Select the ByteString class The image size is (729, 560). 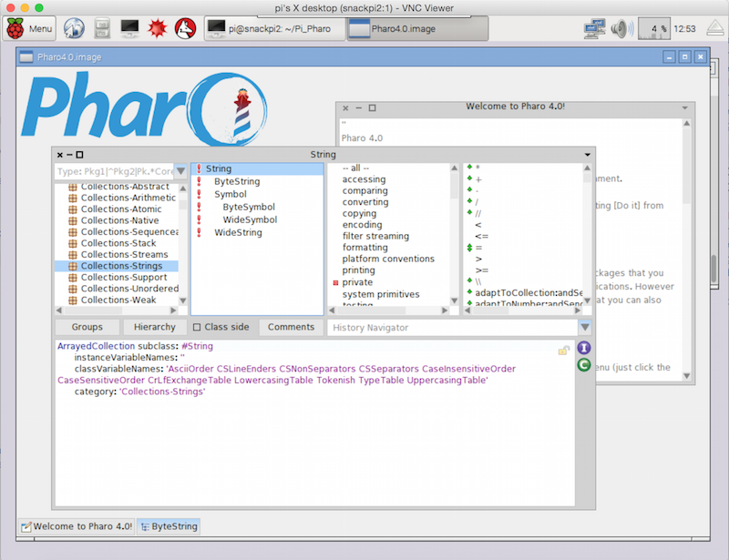[x=237, y=181]
